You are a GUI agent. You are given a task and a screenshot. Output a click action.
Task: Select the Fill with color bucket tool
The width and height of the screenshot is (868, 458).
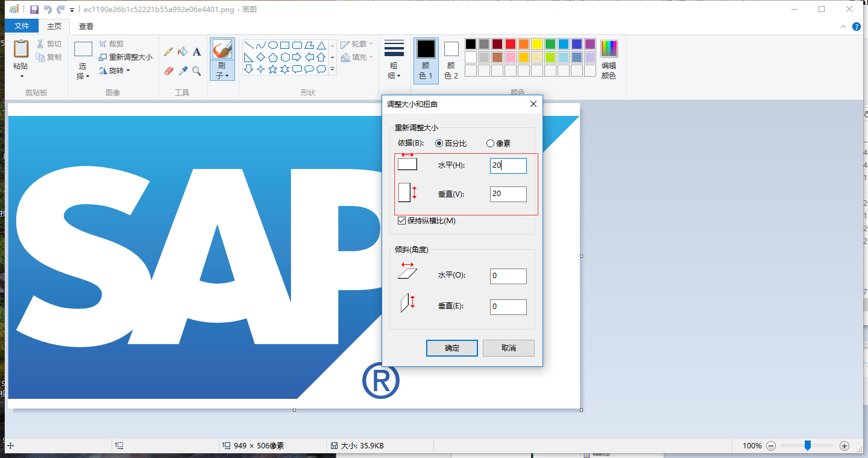(x=182, y=52)
